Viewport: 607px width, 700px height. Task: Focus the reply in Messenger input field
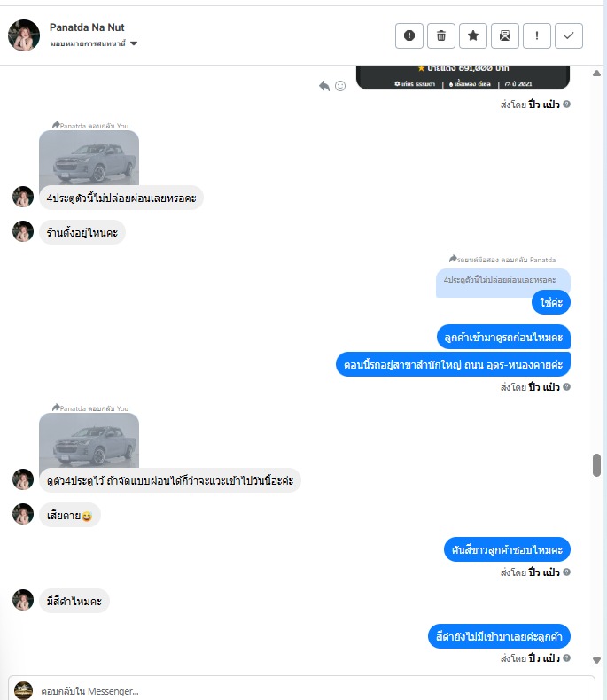[x=301, y=690]
